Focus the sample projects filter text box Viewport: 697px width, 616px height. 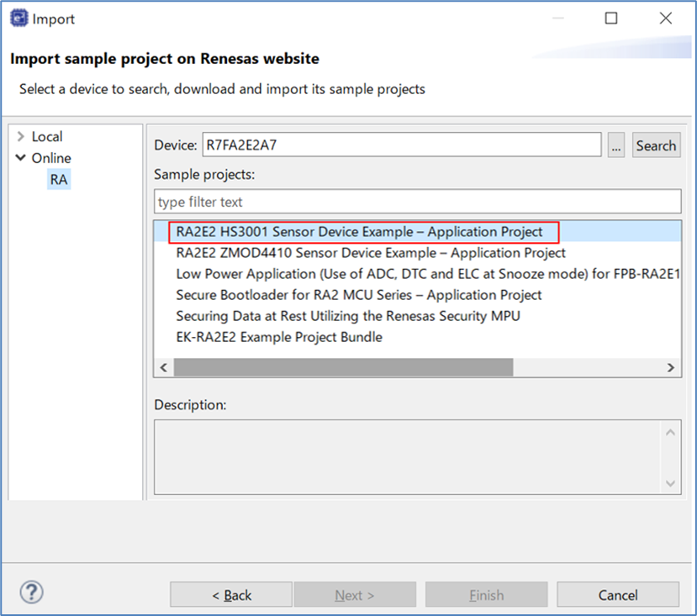pos(417,202)
